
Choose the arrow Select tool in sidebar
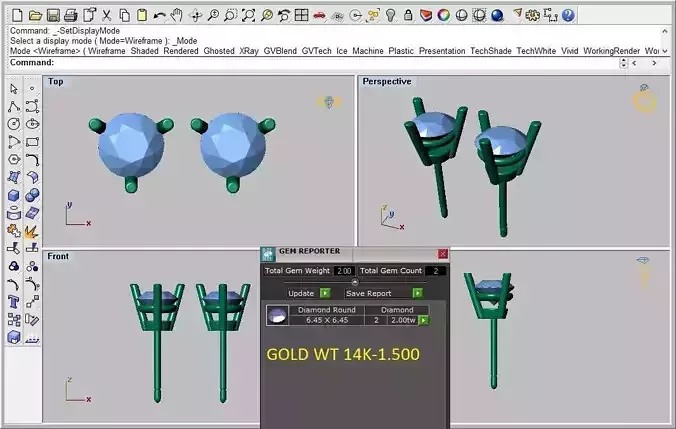tap(14, 89)
